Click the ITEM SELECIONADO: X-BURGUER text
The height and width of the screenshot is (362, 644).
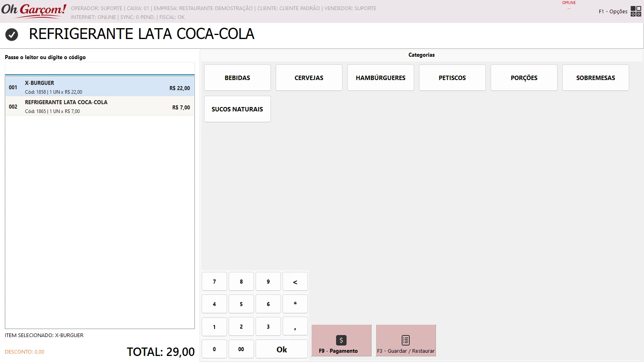click(x=44, y=335)
